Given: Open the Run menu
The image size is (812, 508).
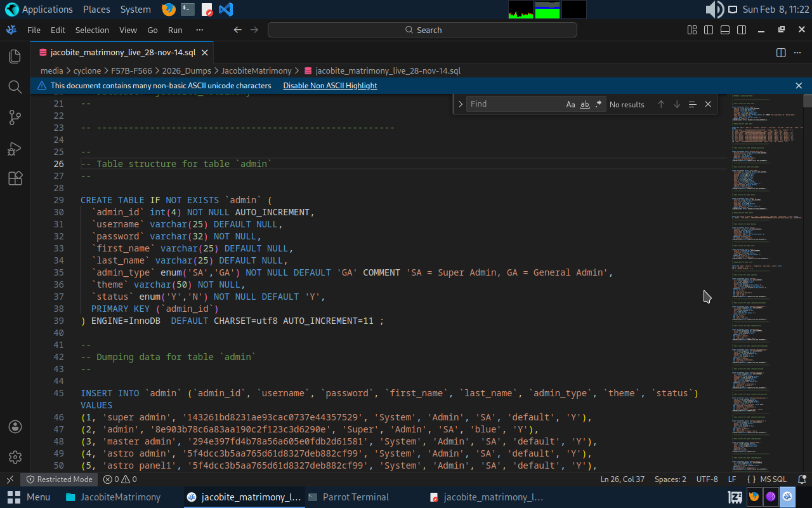Looking at the screenshot, I should [175, 30].
